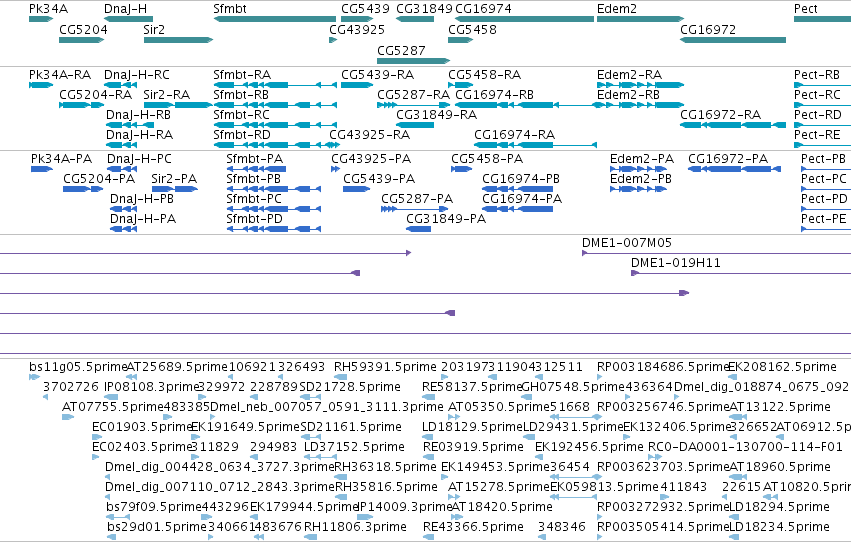
Task: Click transcript Sfmbt-RC
Action: click(x=275, y=125)
